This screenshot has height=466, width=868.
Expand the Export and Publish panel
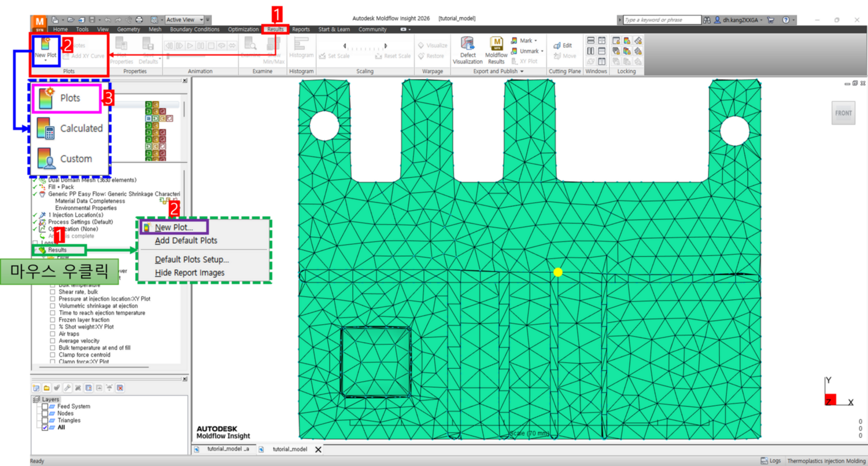point(497,71)
